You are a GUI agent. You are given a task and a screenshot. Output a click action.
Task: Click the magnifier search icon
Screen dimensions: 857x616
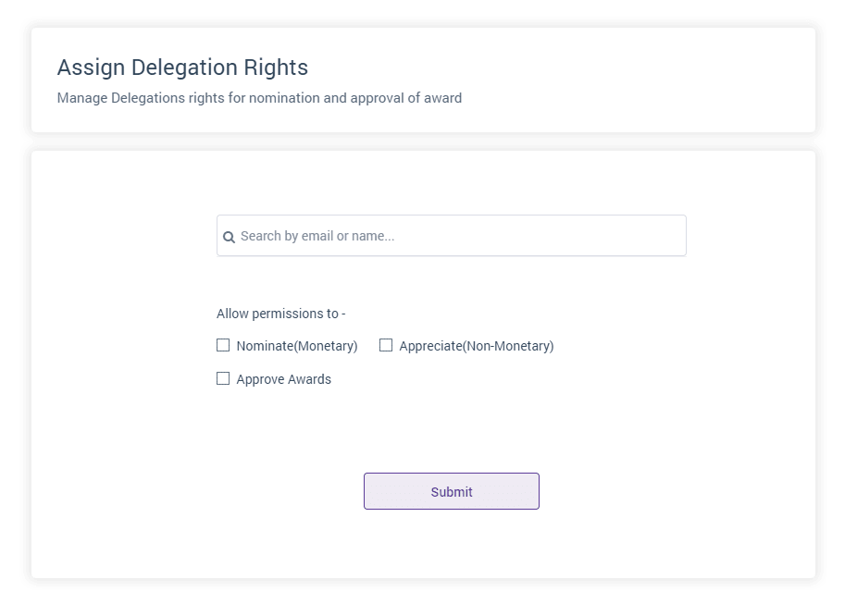229,237
